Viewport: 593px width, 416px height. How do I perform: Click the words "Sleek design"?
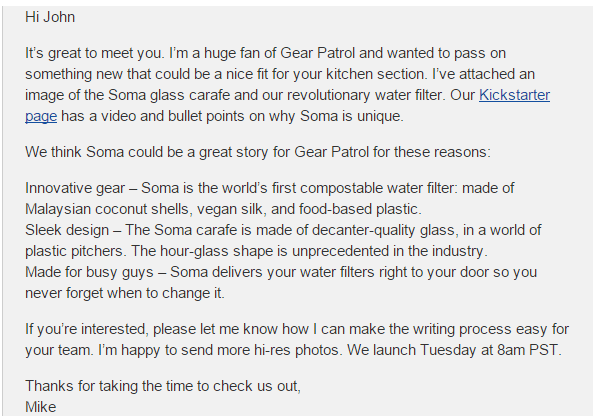[67, 230]
